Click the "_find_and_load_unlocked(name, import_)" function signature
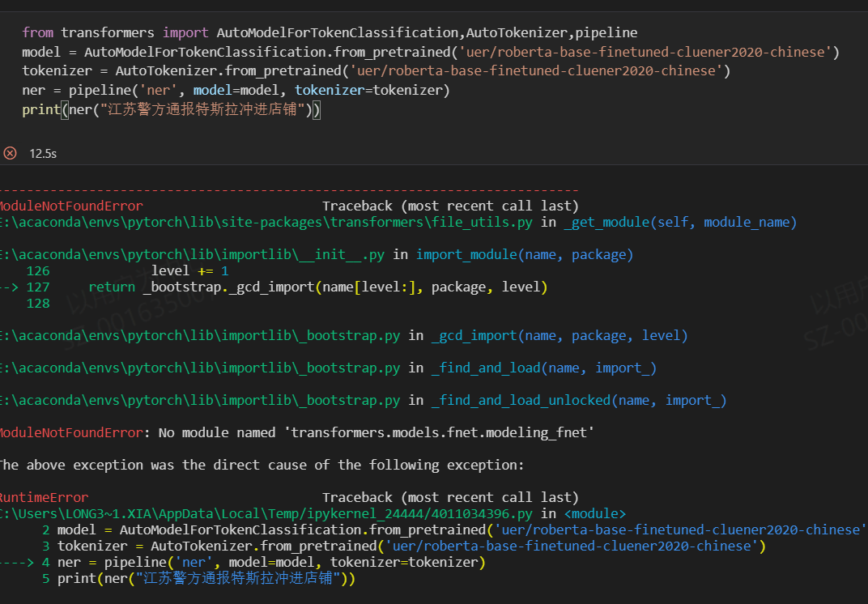 [578, 401]
